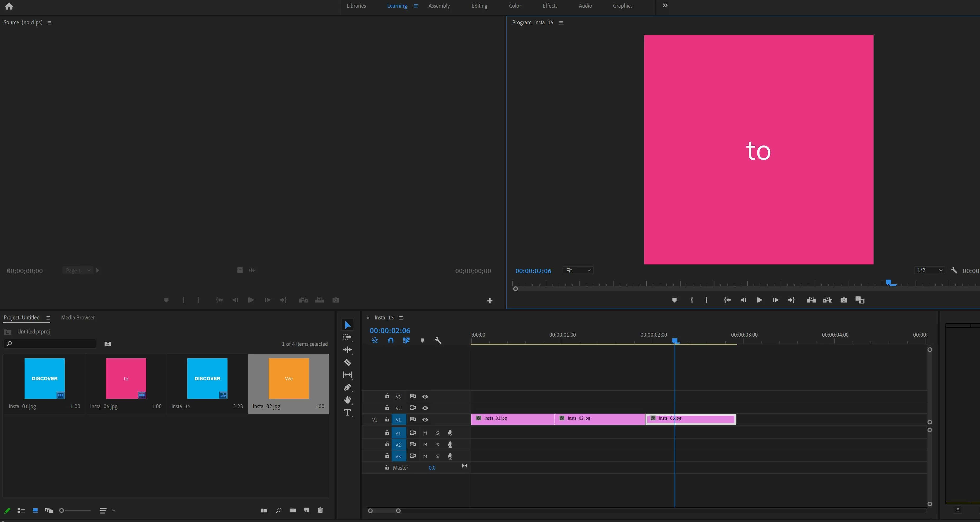Click the New Bin folder icon
Image resolution: width=980 pixels, height=522 pixels.
[292, 510]
